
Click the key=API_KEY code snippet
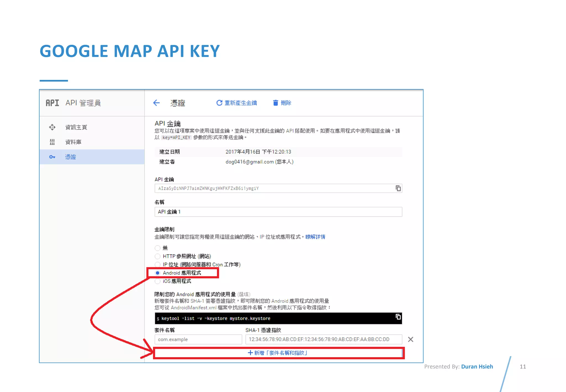coord(176,138)
